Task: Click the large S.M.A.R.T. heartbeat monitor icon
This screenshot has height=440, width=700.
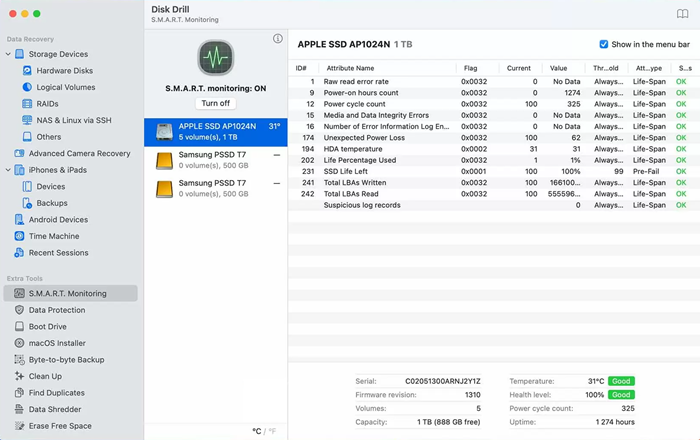Action: tap(216, 58)
